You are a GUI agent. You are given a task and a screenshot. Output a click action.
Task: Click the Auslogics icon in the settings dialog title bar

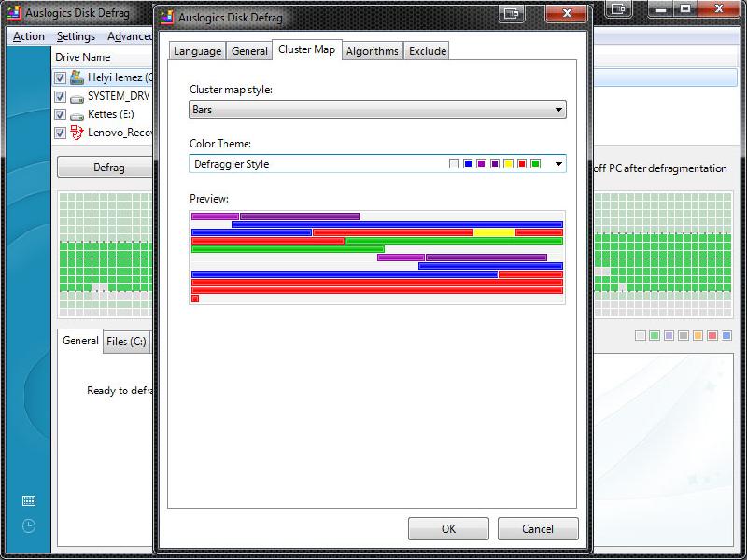click(167, 17)
